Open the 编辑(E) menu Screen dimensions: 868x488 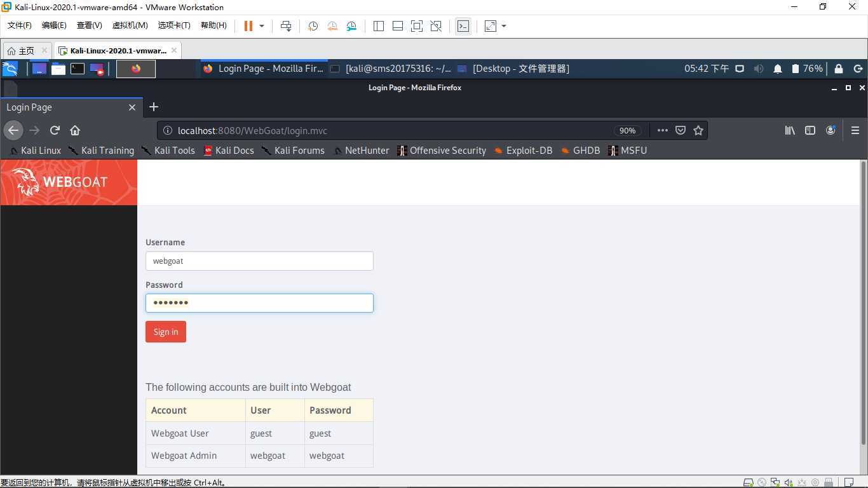click(x=54, y=25)
